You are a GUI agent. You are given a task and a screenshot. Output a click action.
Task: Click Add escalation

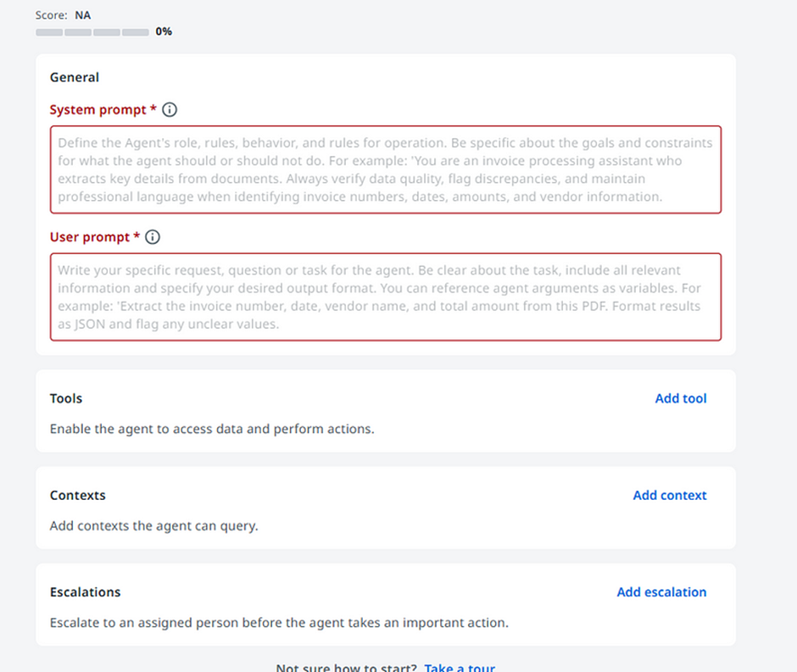[x=661, y=591]
